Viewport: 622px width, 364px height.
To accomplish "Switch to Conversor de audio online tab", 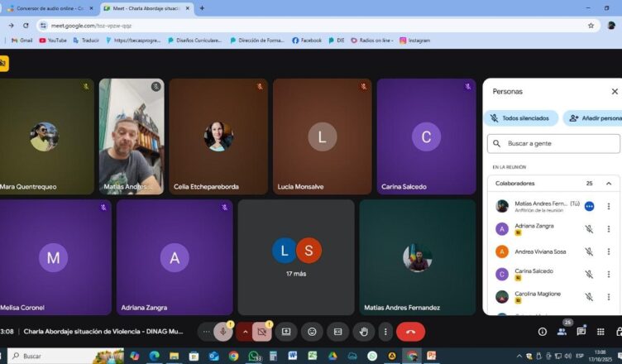I will click(x=50, y=8).
